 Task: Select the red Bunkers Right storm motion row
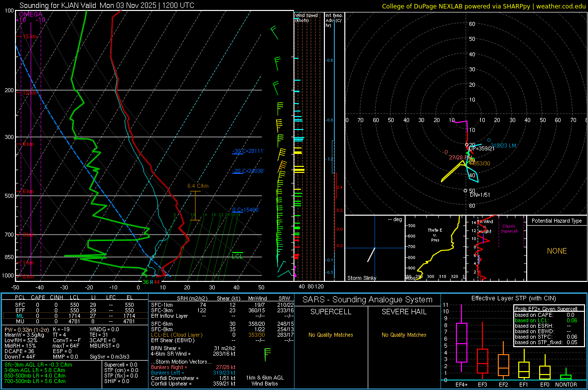coord(193,367)
